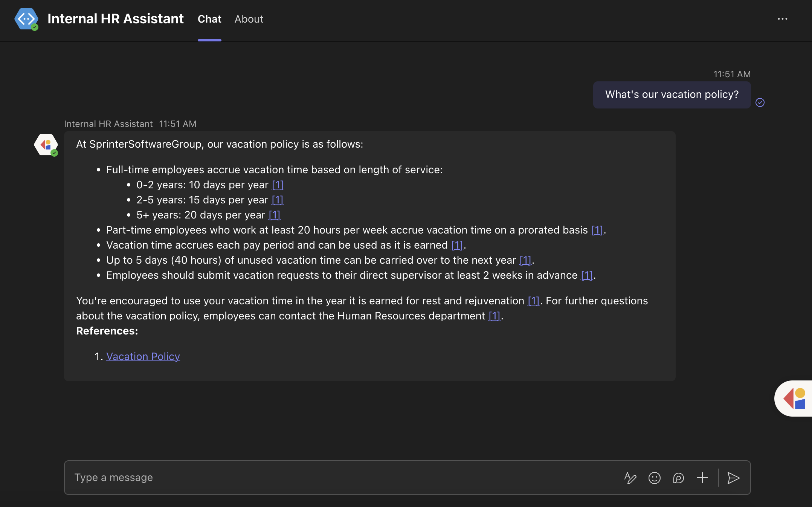This screenshot has height=507, width=812.
Task: Open text formatting options in the compose box
Action: tap(630, 478)
